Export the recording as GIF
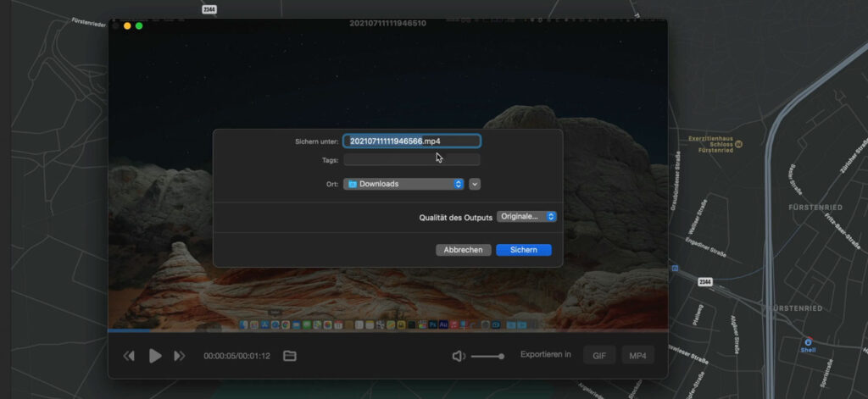Image resolution: width=868 pixels, height=399 pixels. click(x=598, y=356)
